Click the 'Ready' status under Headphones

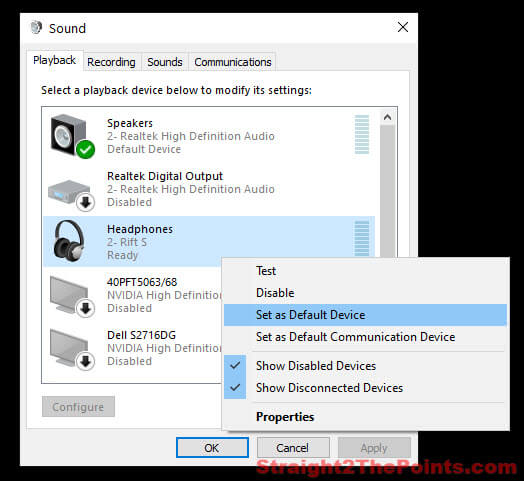coord(122,255)
